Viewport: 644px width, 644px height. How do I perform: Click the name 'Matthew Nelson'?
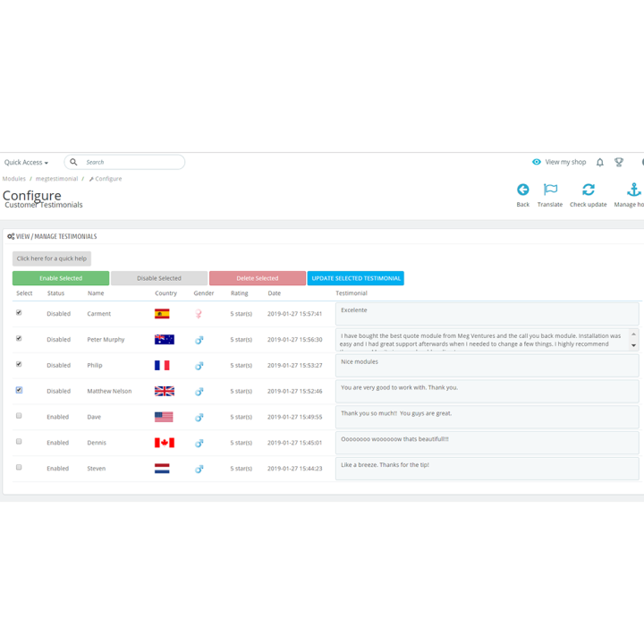(109, 391)
